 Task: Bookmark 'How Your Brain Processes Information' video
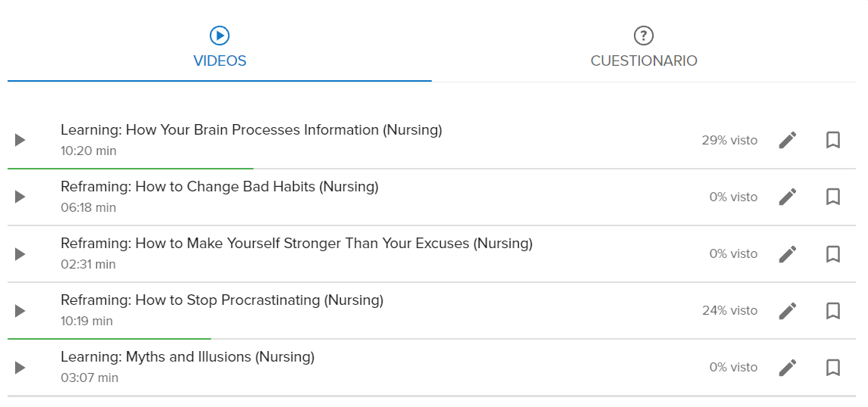click(x=833, y=140)
